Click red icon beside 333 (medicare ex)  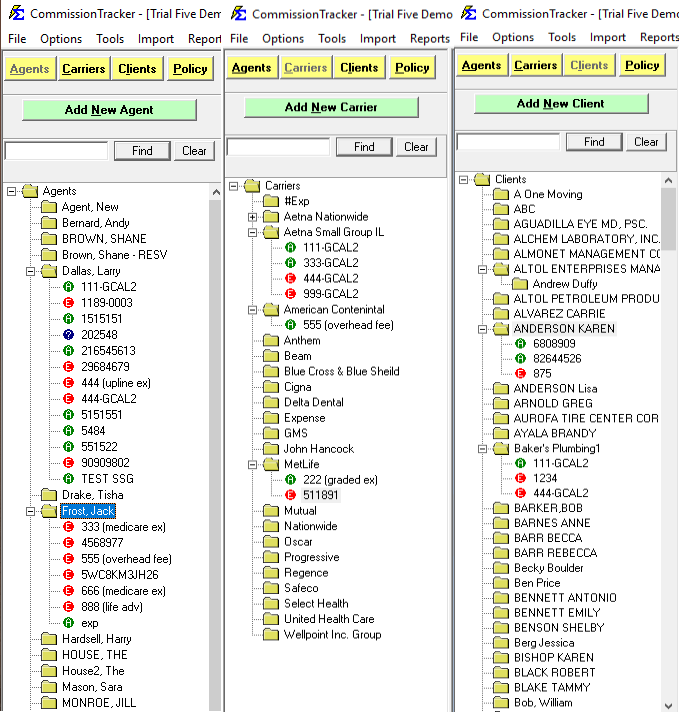(69, 527)
